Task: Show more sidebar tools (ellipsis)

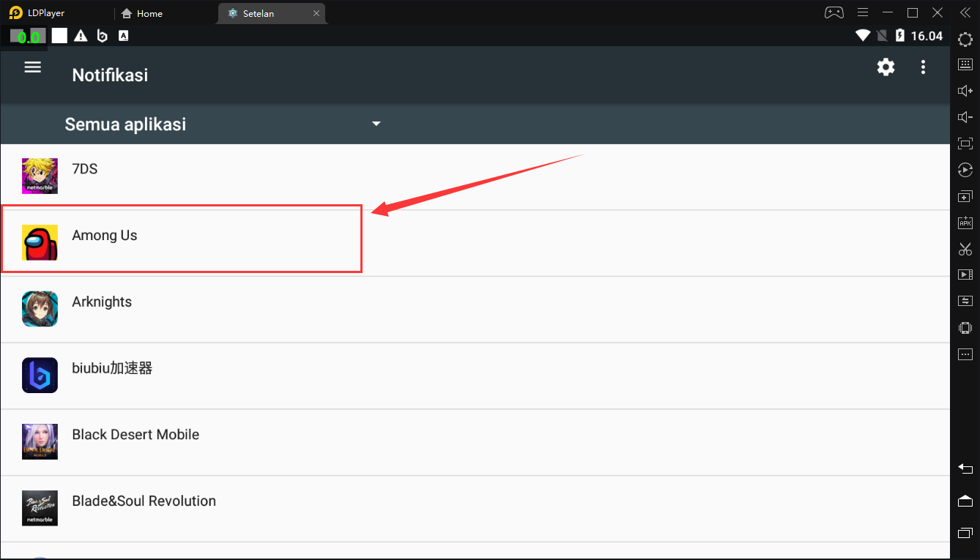Action: (x=965, y=354)
